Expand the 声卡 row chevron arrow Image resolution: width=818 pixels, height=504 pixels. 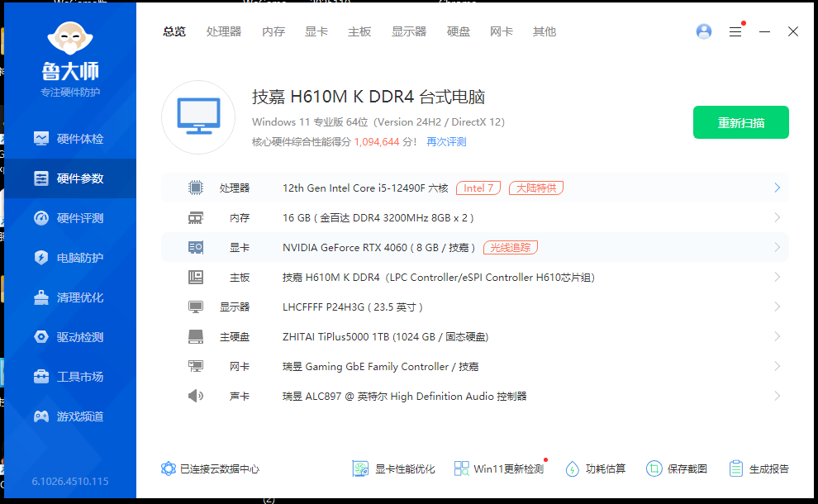[777, 396]
